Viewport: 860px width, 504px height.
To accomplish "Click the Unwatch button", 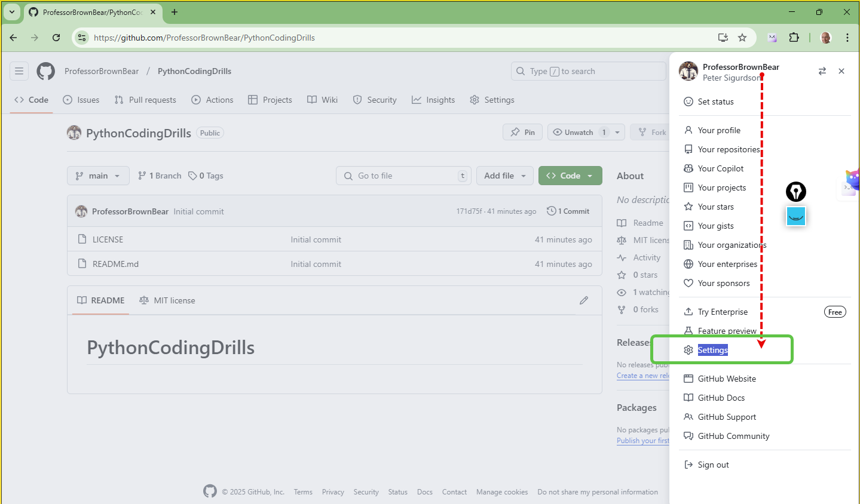I will coord(579,132).
